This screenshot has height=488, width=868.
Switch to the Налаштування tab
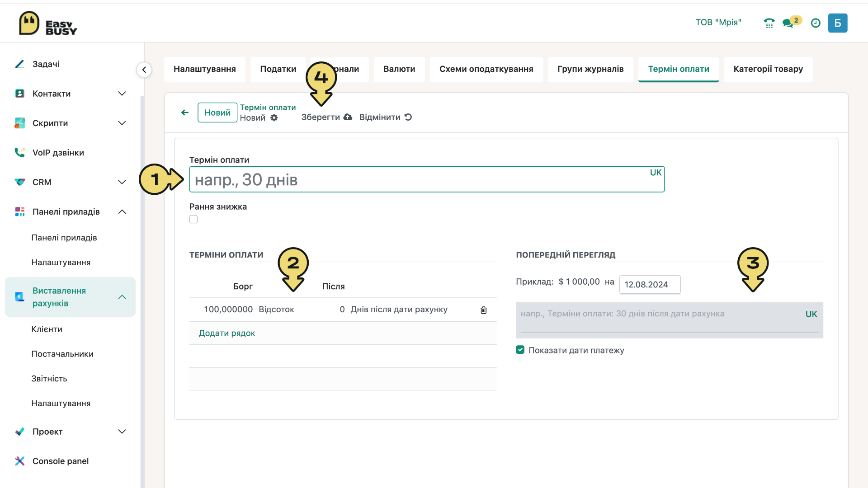click(205, 69)
